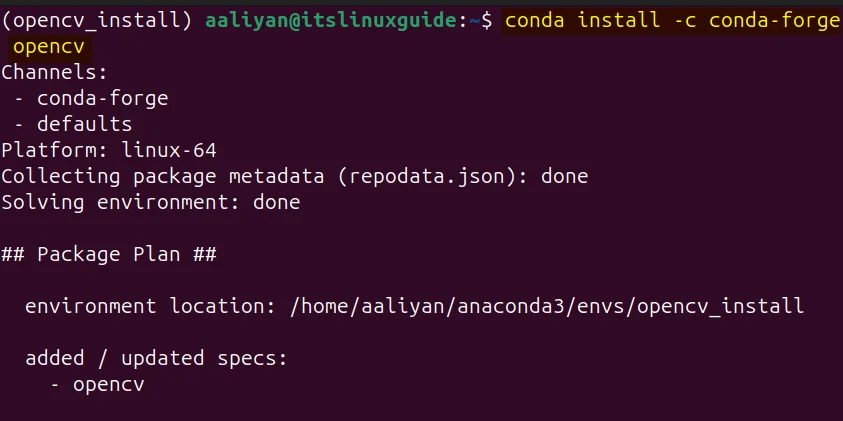Click the /home/aaliyan/anaconda3/envs/opencv_install path
The image size is (843, 421).
point(547,306)
